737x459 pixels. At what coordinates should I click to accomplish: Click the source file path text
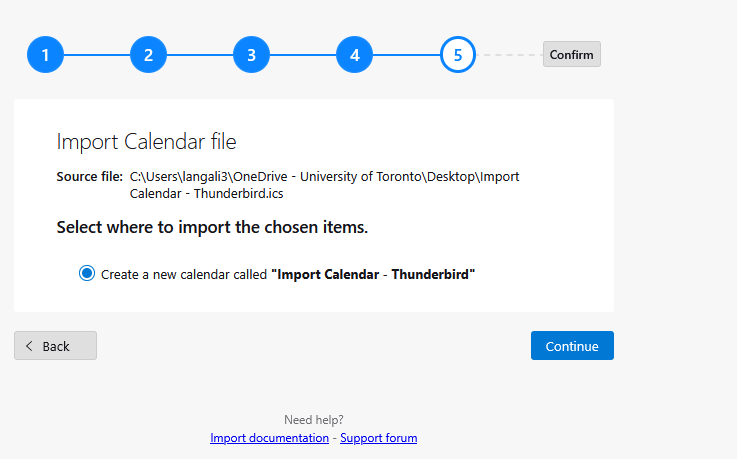point(324,184)
